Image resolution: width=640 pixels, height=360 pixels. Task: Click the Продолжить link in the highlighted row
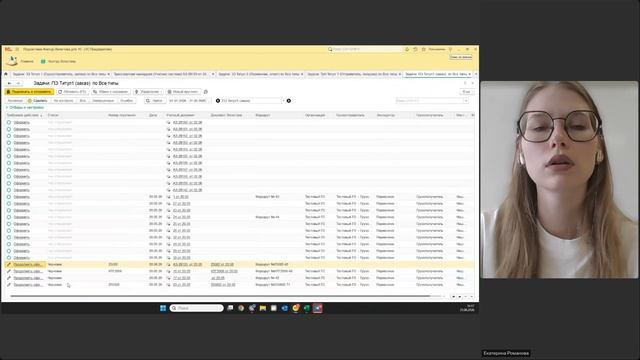point(28,264)
